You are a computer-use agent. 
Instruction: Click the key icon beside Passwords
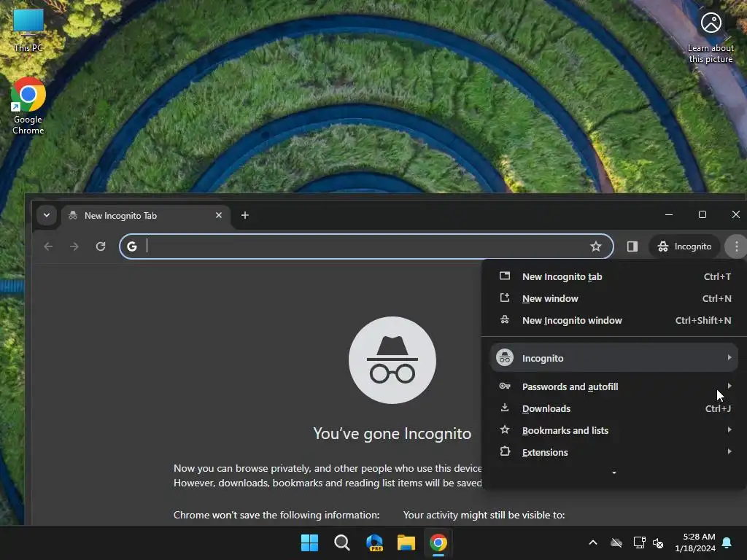pos(505,386)
